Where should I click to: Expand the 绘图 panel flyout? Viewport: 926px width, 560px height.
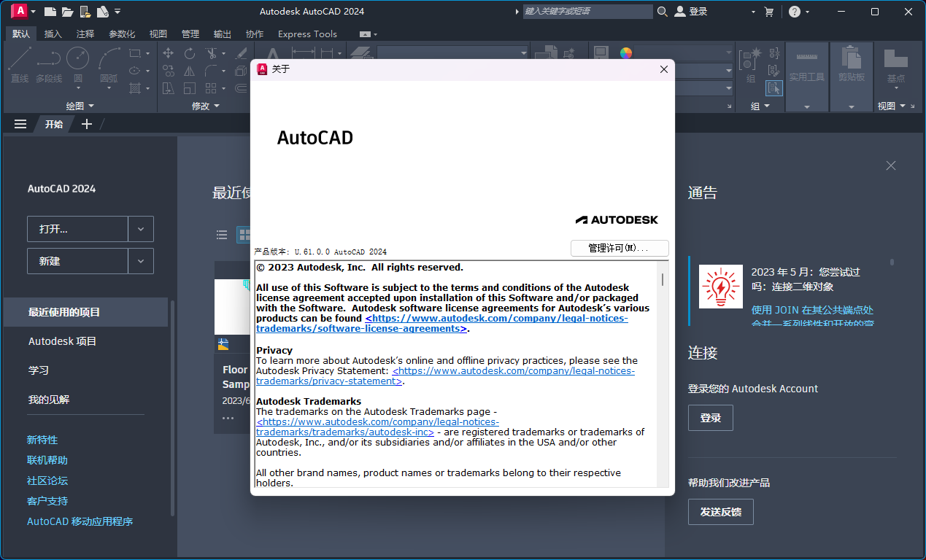click(90, 106)
